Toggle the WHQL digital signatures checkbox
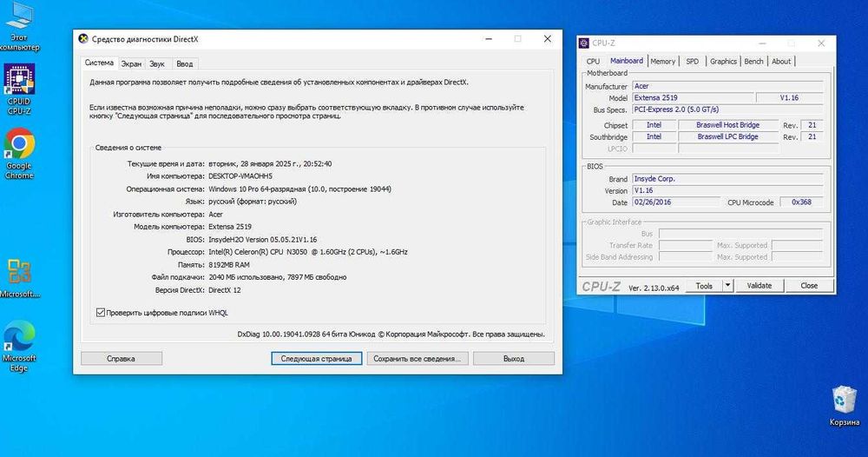 coord(100,313)
